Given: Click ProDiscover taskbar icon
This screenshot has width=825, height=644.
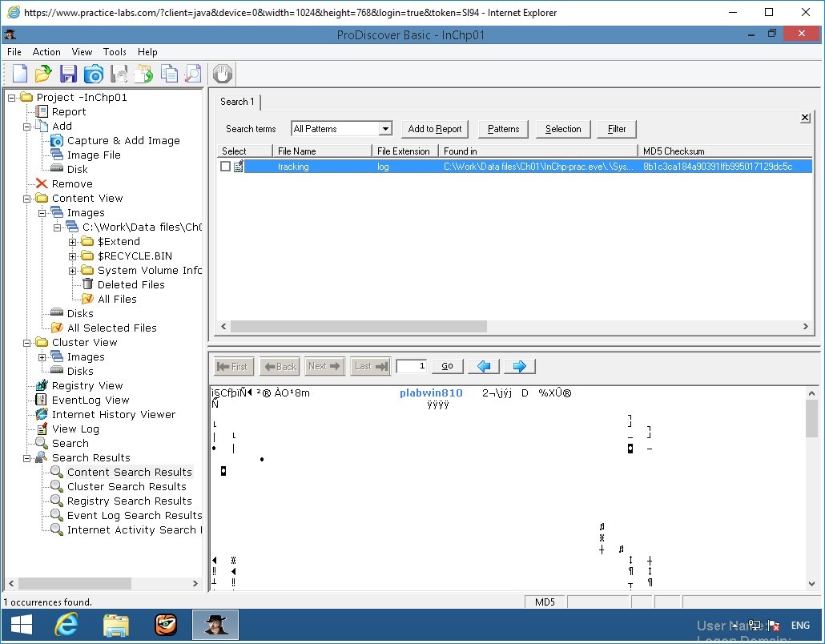Looking at the screenshot, I should pyautogui.click(x=215, y=625).
